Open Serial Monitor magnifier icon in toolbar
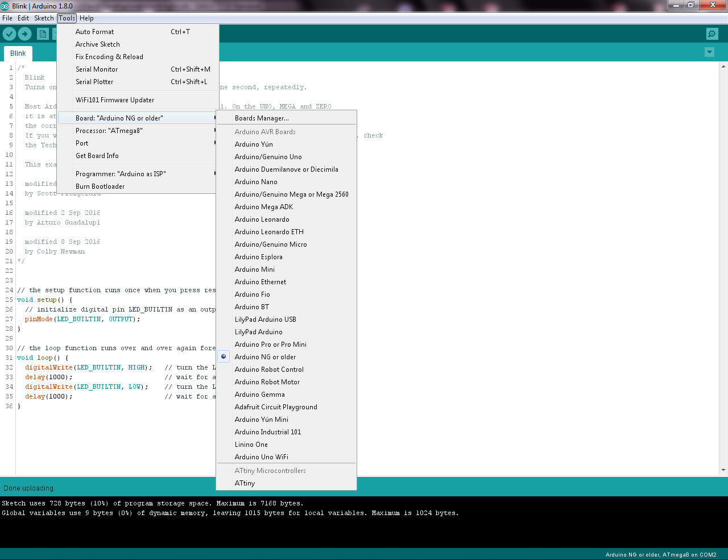 (x=712, y=34)
